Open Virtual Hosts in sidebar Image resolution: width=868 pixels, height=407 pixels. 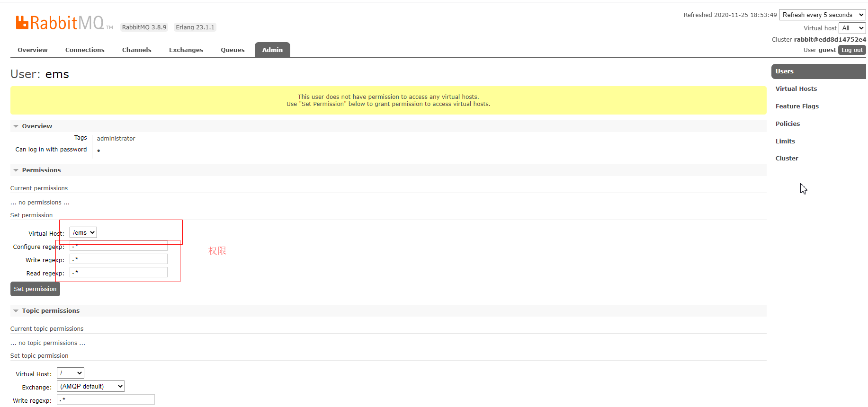click(796, 89)
